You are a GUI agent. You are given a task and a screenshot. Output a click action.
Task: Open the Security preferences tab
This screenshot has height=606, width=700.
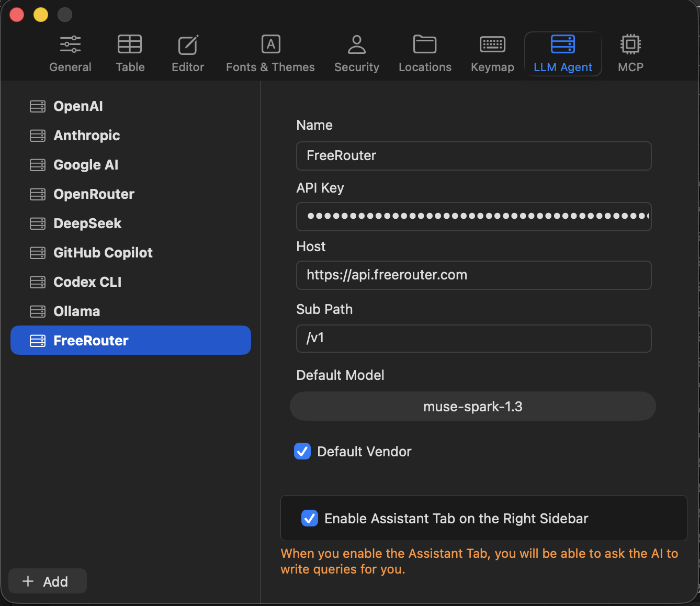coord(357,53)
